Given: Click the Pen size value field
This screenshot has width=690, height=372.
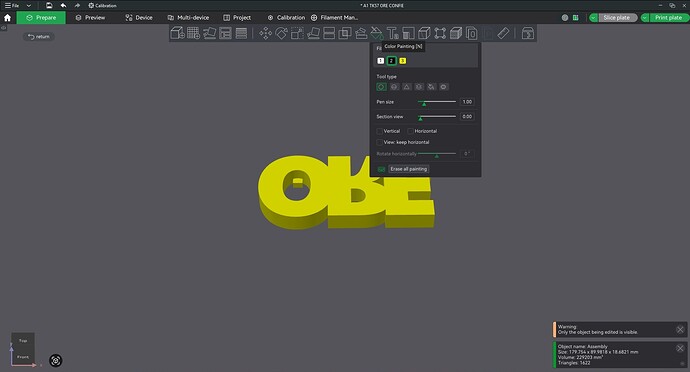Looking at the screenshot, I should click(467, 102).
